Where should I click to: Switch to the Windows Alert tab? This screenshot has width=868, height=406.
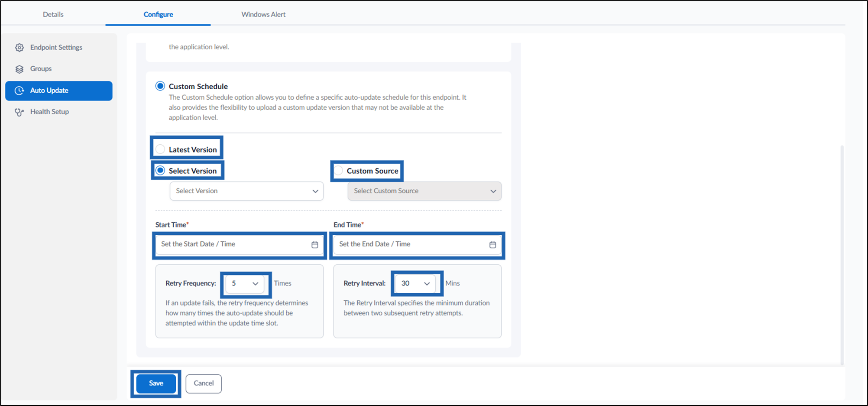click(x=263, y=14)
